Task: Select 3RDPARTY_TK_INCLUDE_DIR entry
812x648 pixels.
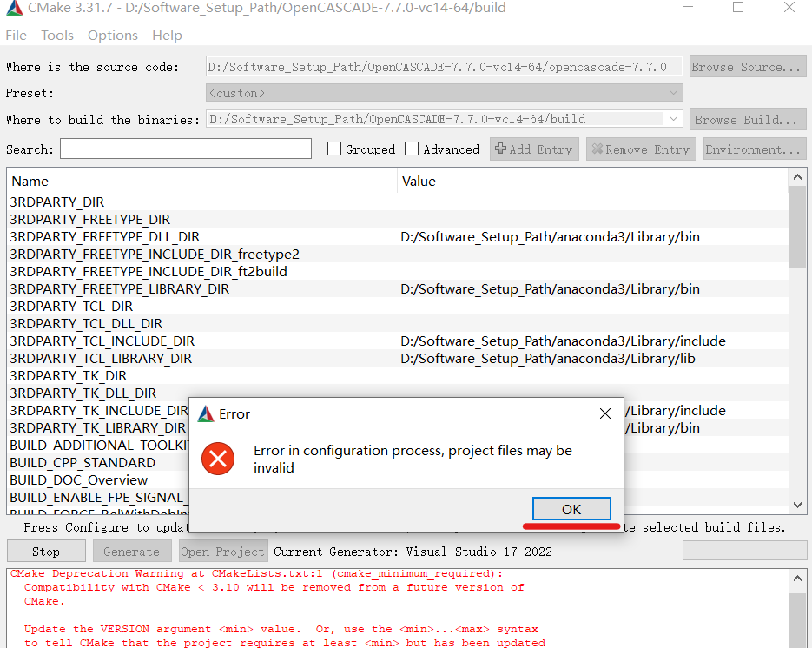Action: click(x=98, y=411)
